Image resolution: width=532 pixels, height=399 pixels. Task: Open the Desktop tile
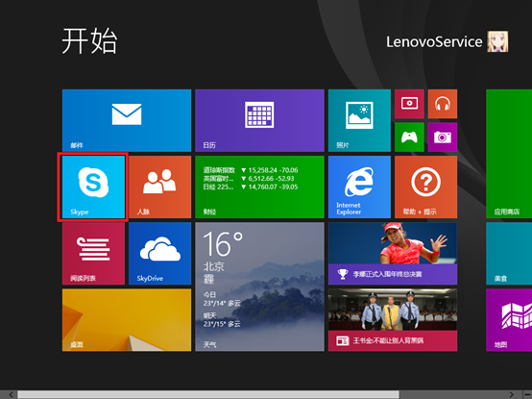click(x=127, y=320)
